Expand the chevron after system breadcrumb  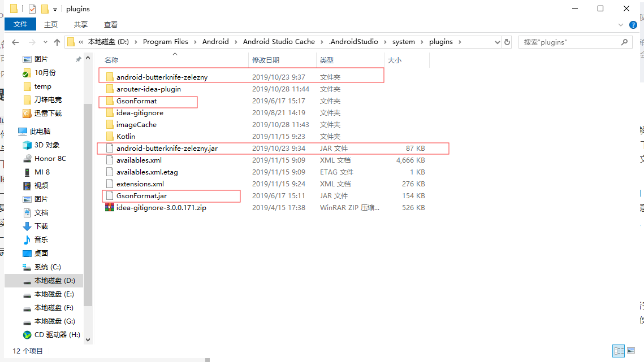tap(422, 42)
